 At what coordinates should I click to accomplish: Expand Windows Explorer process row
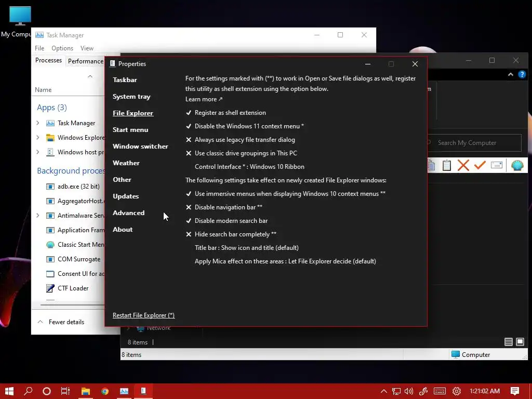pos(37,138)
